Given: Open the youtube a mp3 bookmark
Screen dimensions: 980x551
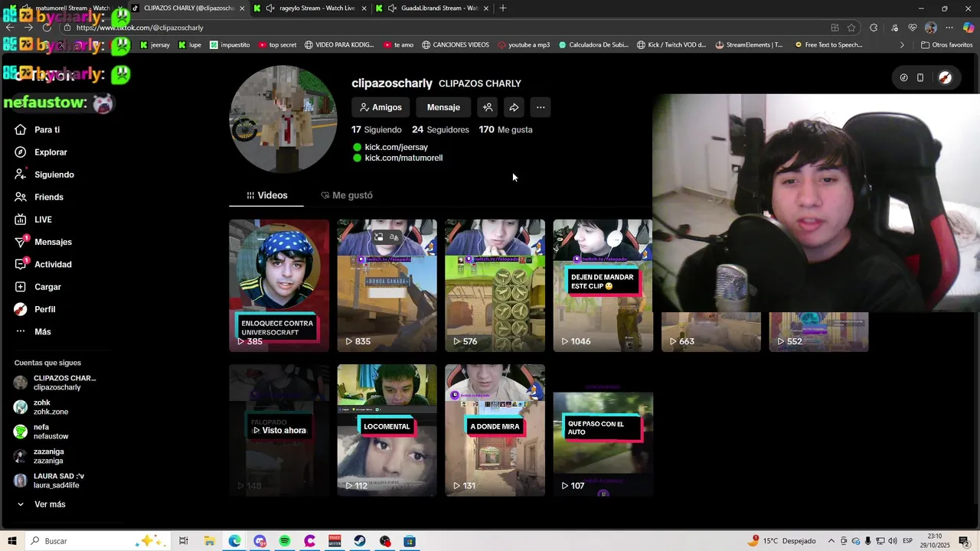Looking at the screenshot, I should tap(523, 45).
